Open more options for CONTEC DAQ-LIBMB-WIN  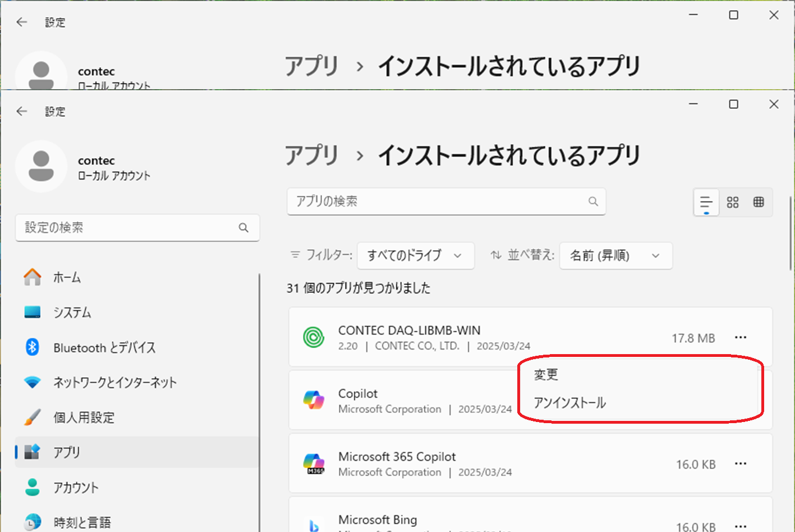coord(741,337)
